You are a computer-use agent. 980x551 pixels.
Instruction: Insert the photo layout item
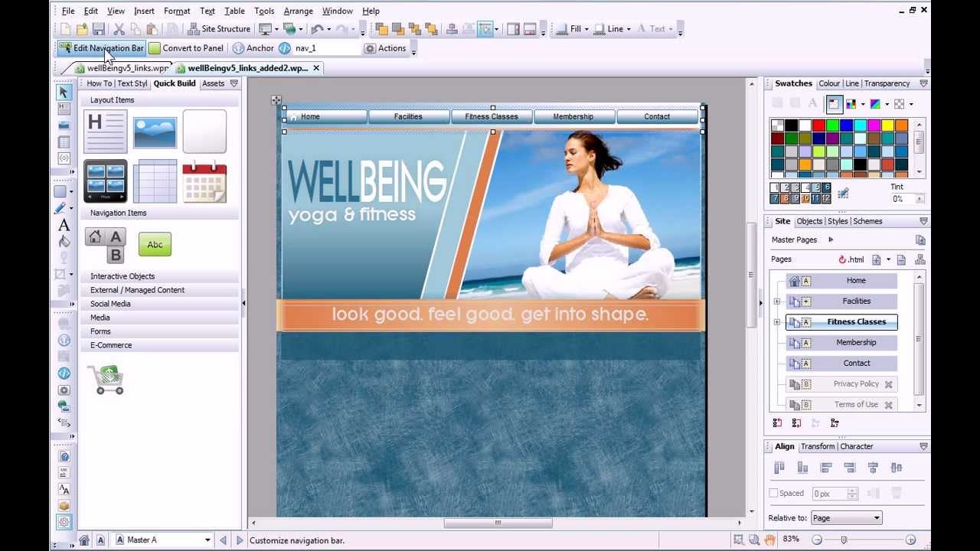click(155, 131)
